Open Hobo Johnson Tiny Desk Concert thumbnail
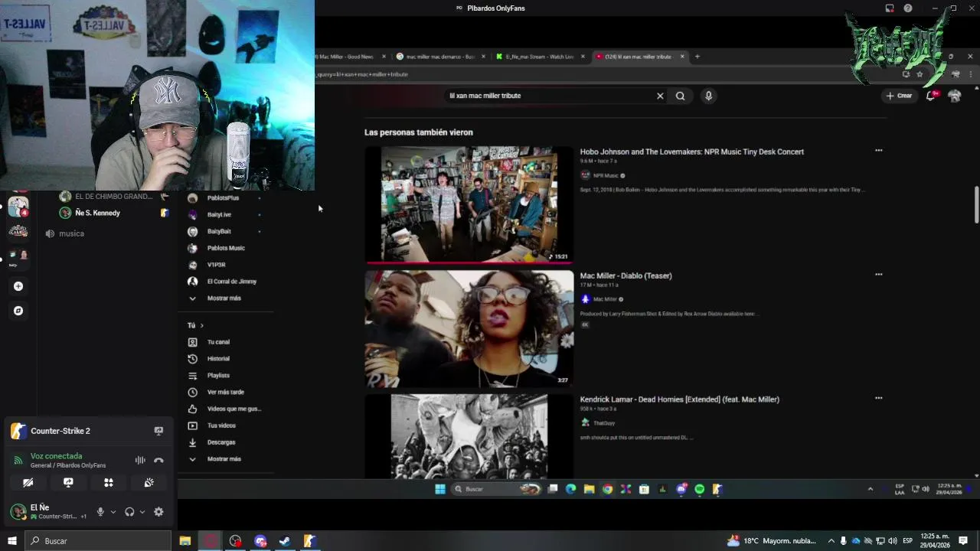 [469, 204]
